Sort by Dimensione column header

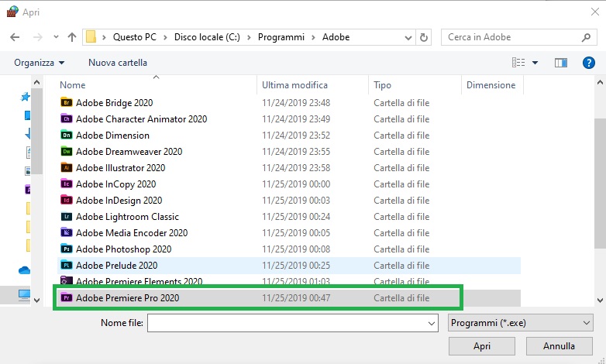[x=492, y=85]
